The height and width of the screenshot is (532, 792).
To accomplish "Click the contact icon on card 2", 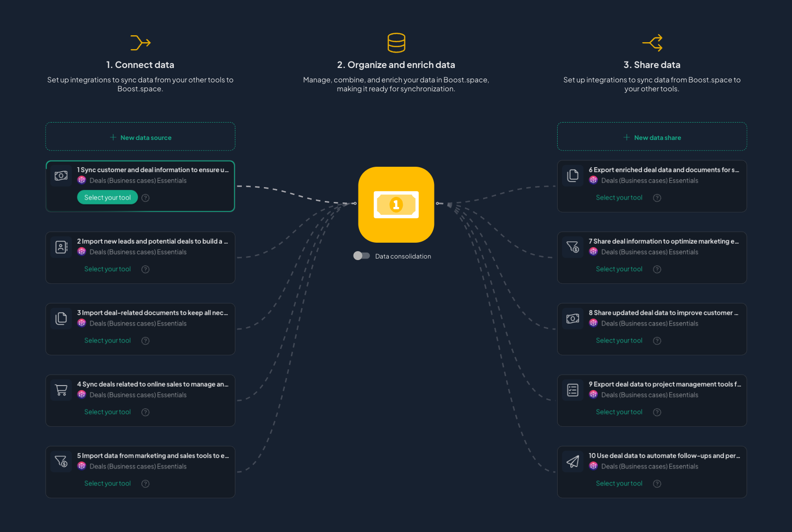I will pos(61,247).
